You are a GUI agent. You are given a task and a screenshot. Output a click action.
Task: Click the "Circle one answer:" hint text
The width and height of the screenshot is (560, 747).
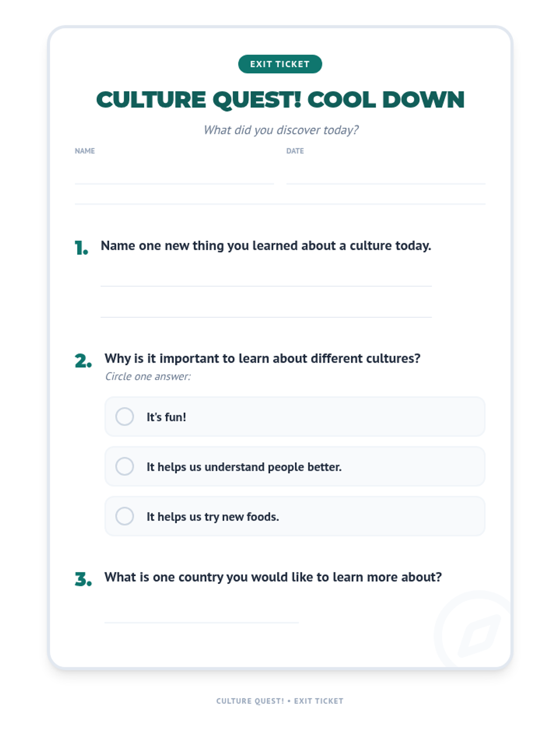[147, 376]
